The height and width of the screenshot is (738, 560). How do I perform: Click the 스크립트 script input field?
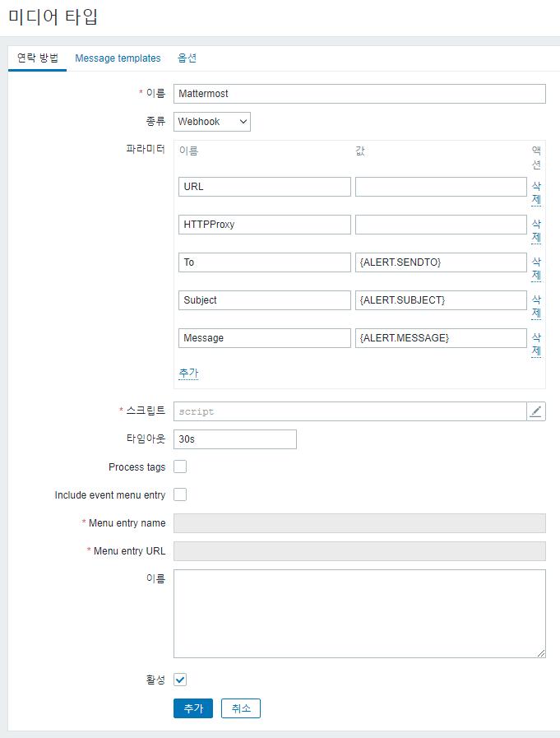pyautogui.click(x=350, y=411)
